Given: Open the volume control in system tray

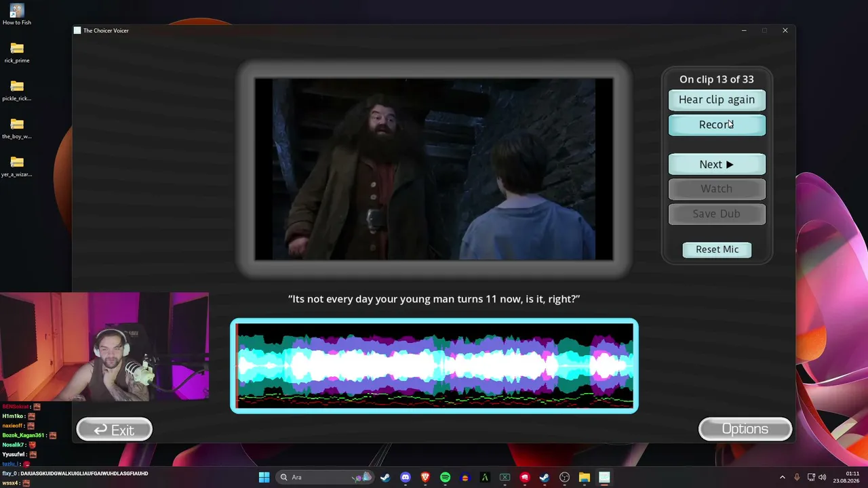Looking at the screenshot, I should (x=823, y=477).
